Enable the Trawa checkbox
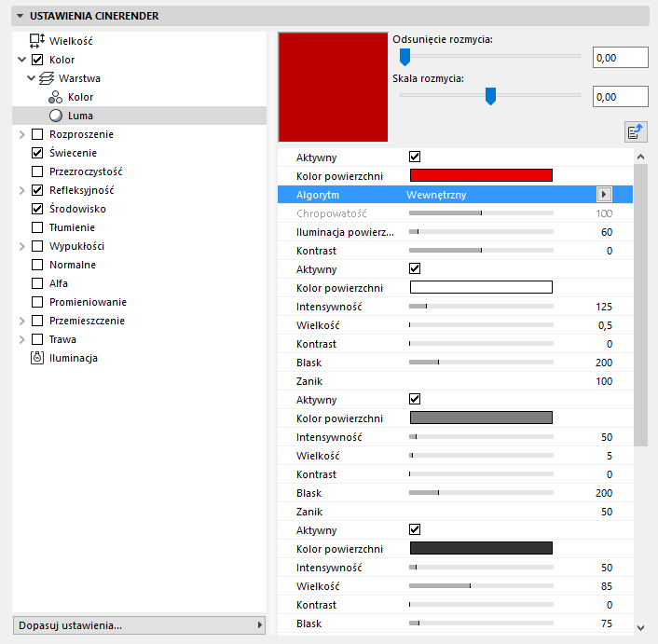658x644 pixels. pos(37,339)
